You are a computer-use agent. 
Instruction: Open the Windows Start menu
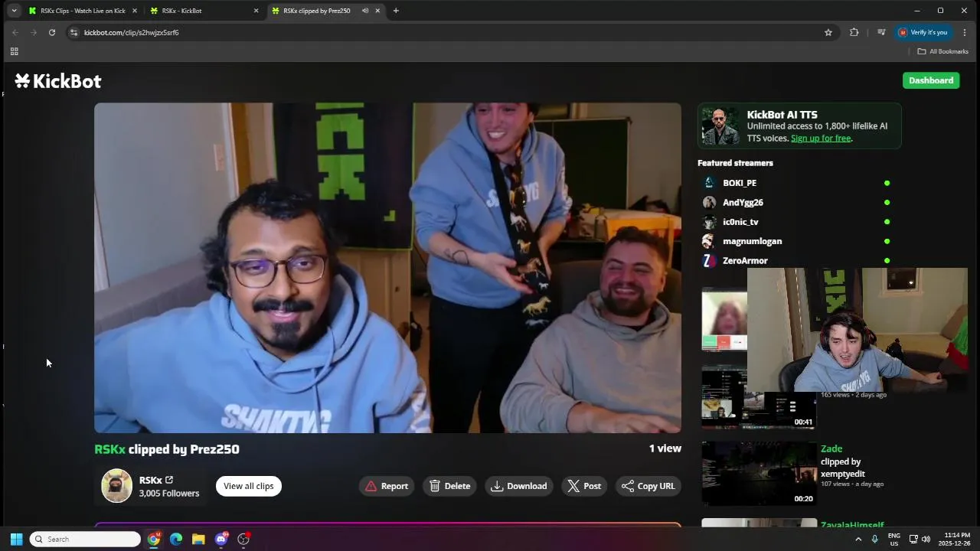16,540
